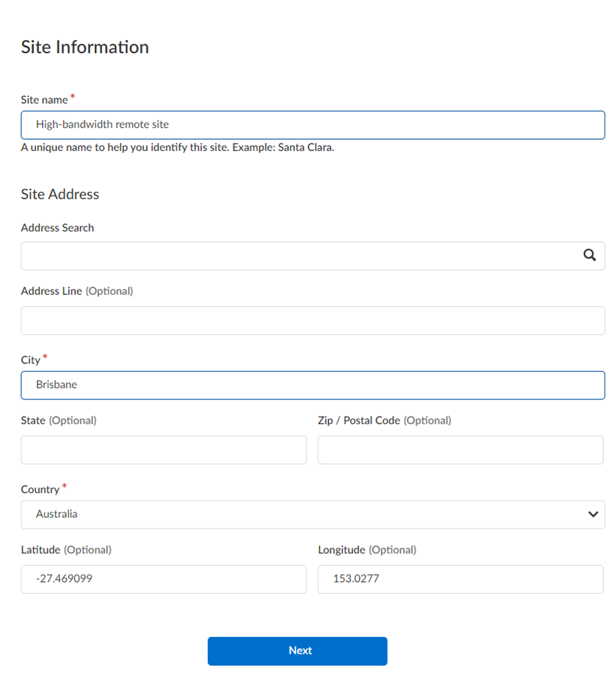Click the Country field label

pos(40,489)
